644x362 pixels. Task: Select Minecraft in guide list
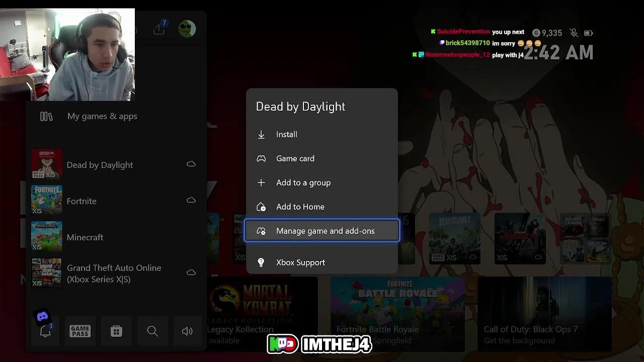116,237
